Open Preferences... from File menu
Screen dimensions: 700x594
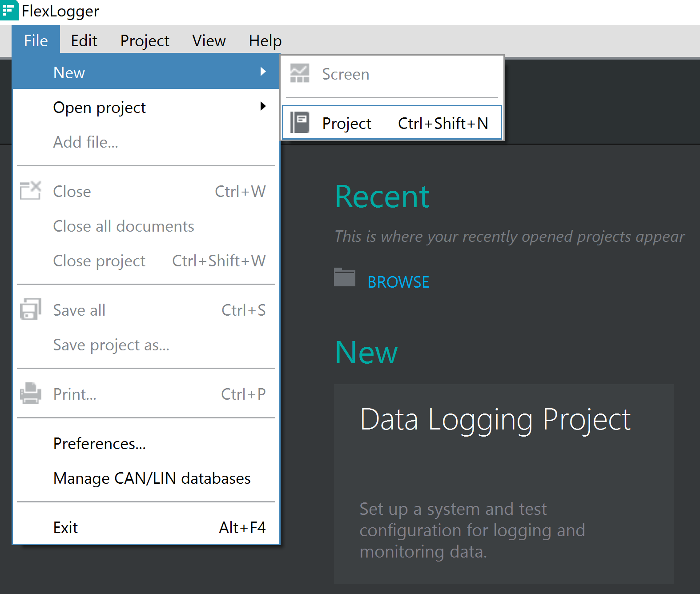(146, 443)
